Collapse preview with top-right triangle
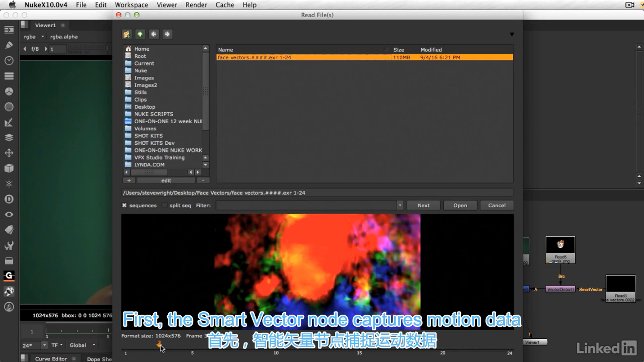 tap(512, 34)
